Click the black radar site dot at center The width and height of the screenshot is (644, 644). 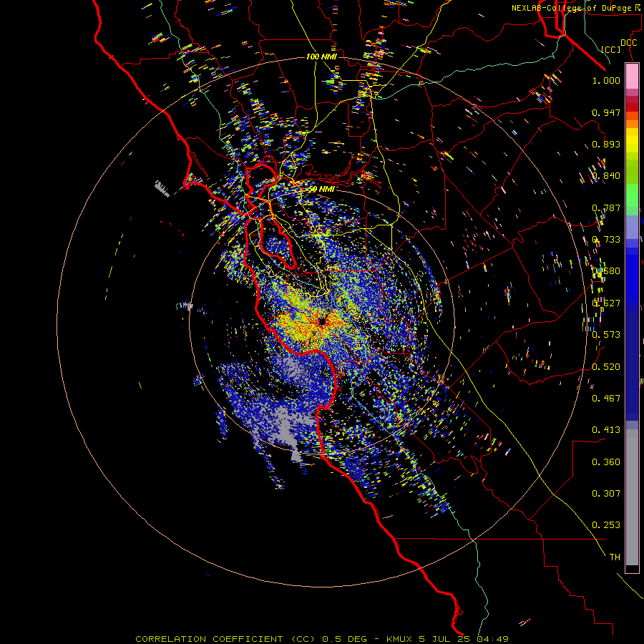(x=322, y=321)
